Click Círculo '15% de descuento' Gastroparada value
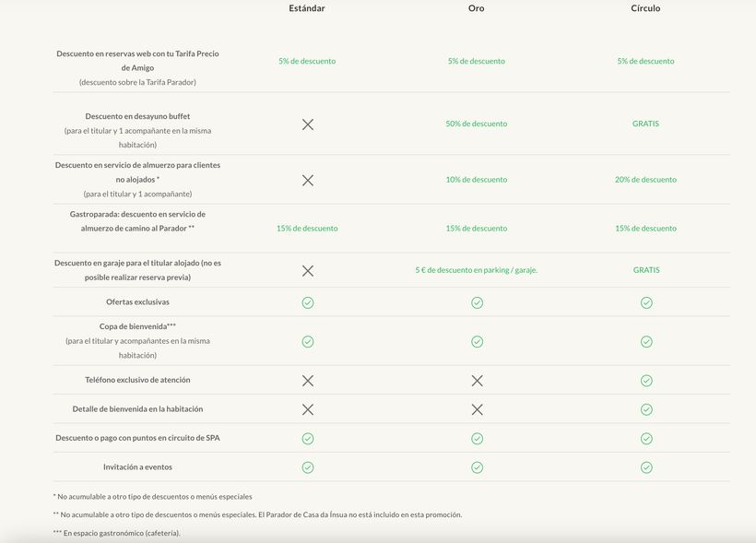This screenshot has height=543, width=756. [645, 228]
